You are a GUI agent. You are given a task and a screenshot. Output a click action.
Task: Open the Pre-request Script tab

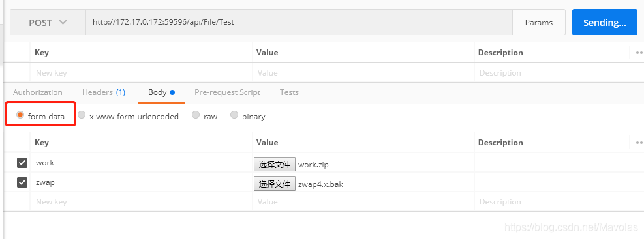click(x=228, y=92)
